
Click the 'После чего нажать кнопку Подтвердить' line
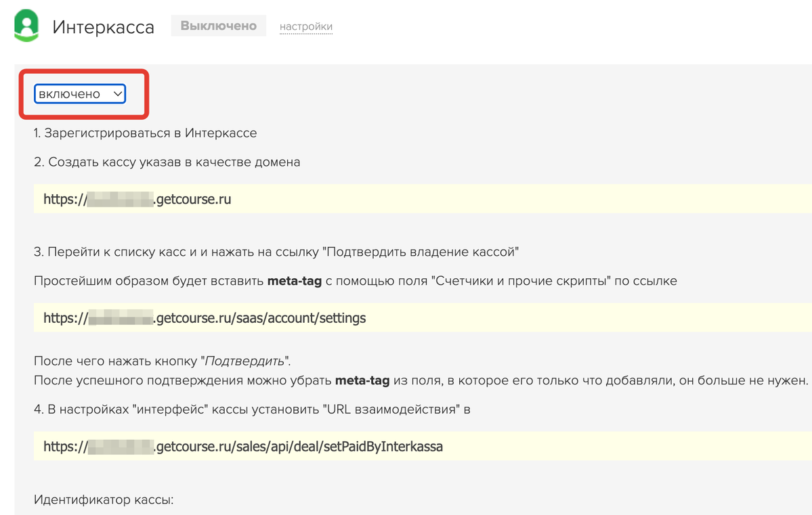click(x=162, y=361)
